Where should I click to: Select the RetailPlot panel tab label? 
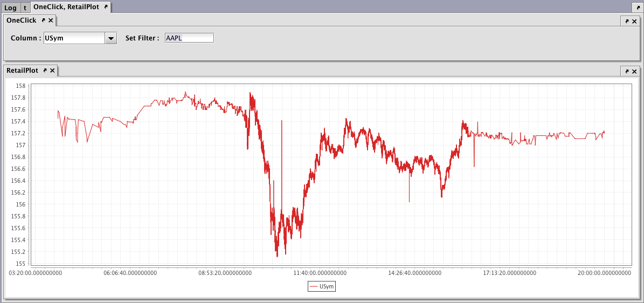click(22, 71)
